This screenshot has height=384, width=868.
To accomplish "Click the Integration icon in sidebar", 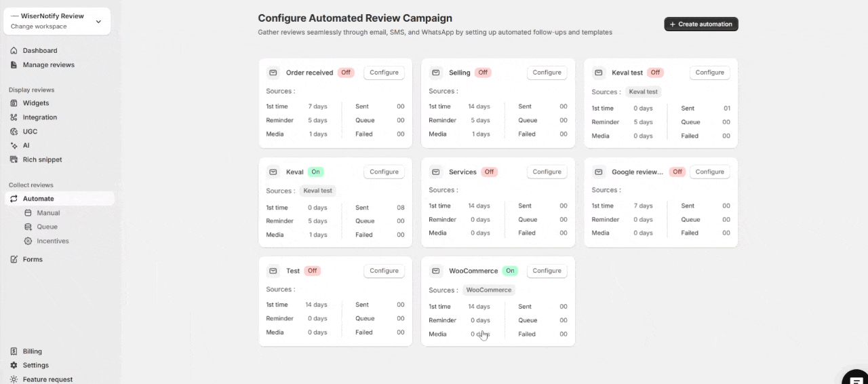I will 14,117.
